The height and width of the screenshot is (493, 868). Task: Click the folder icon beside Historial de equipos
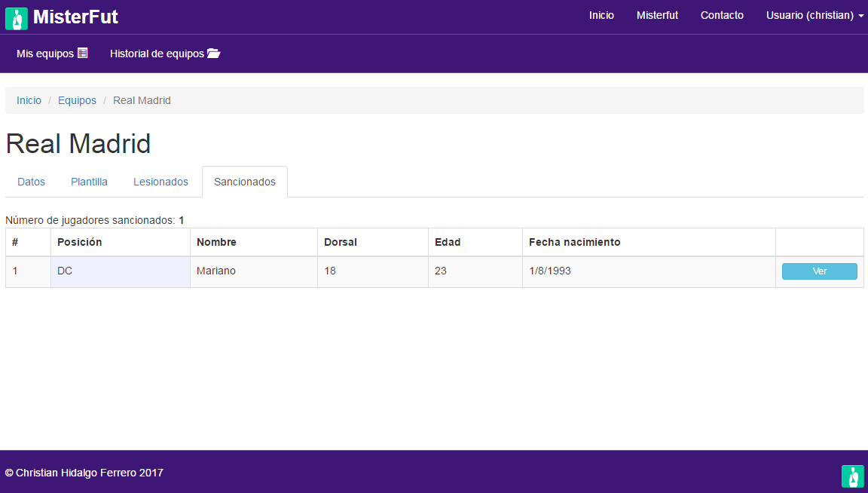[214, 54]
